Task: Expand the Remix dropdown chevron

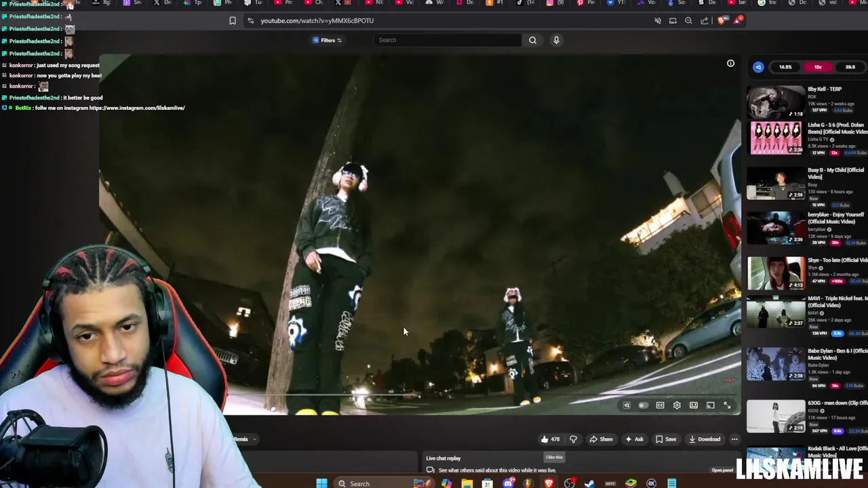Action: point(254,439)
